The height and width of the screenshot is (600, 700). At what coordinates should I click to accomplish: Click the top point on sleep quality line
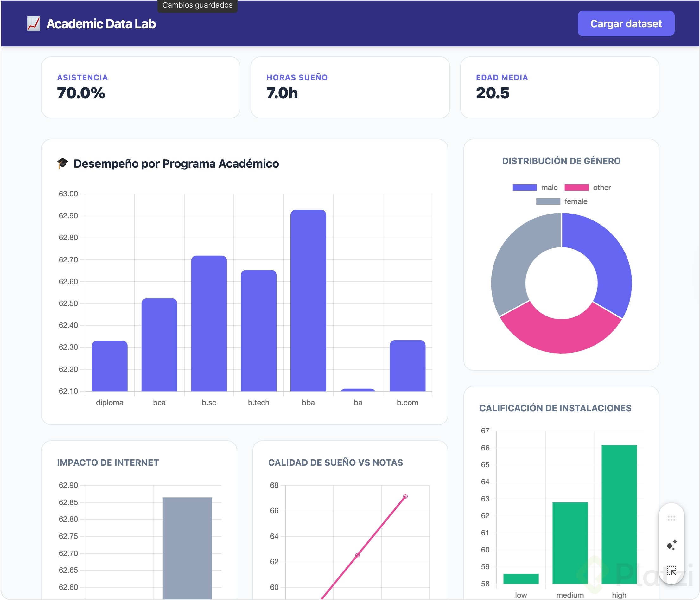tap(405, 496)
